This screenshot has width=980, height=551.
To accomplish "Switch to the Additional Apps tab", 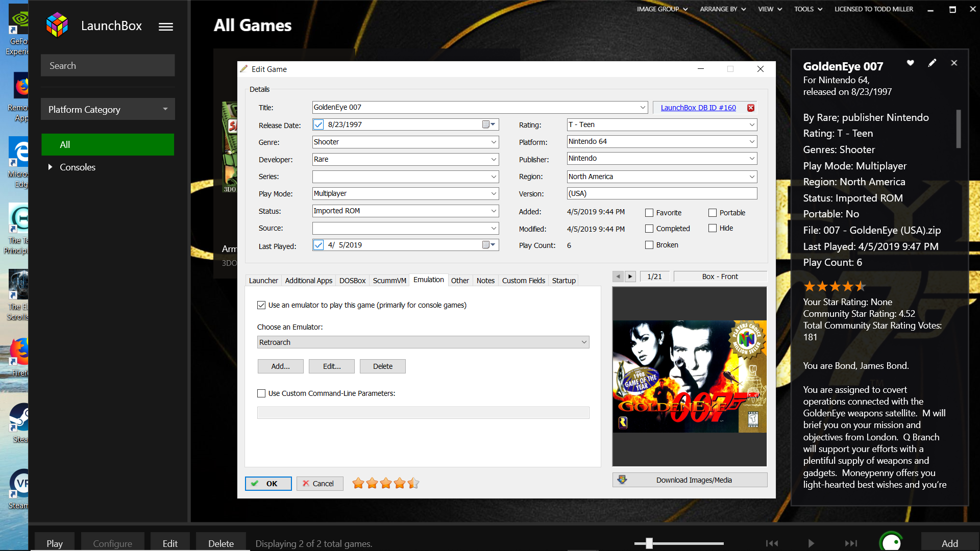I will 308,281.
